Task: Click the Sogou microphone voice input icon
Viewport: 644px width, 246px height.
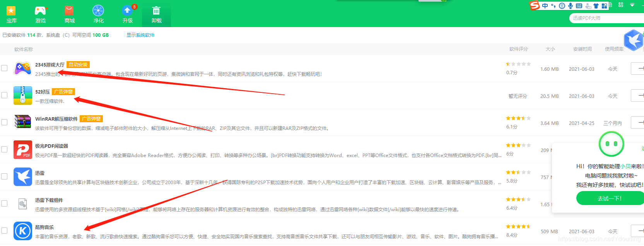Action: click(x=571, y=6)
